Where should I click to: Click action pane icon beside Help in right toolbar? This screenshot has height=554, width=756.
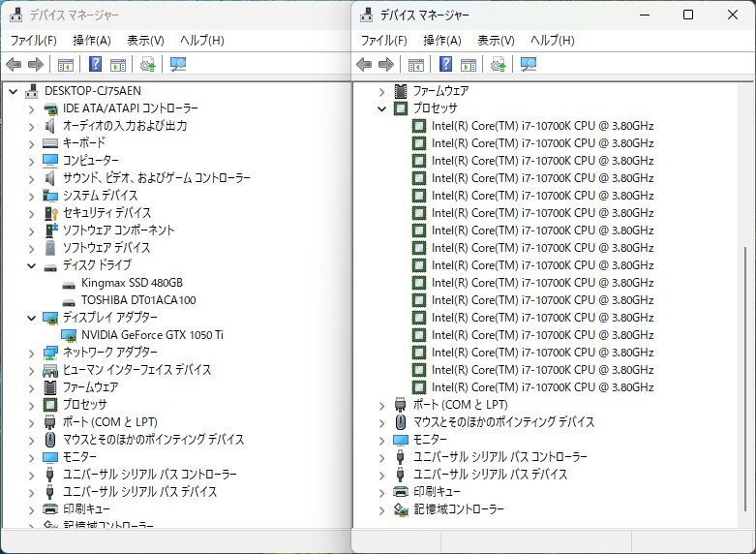click(469, 65)
